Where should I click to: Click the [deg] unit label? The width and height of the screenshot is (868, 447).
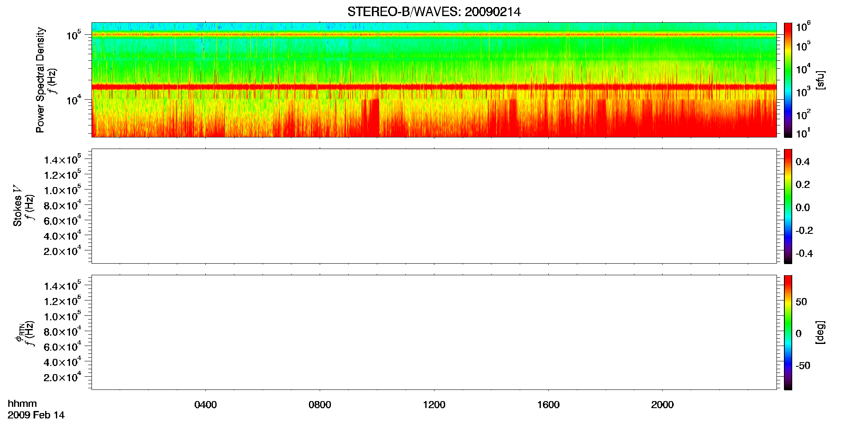(820, 332)
